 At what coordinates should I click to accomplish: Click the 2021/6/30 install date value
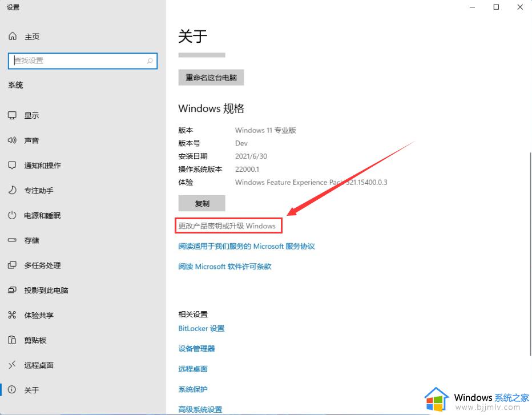(251, 156)
